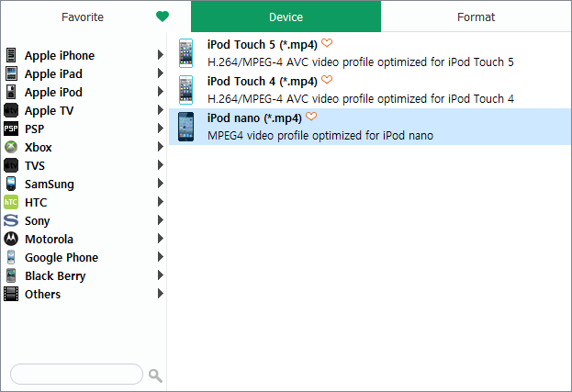Pick the SamSung category label

coord(50,185)
